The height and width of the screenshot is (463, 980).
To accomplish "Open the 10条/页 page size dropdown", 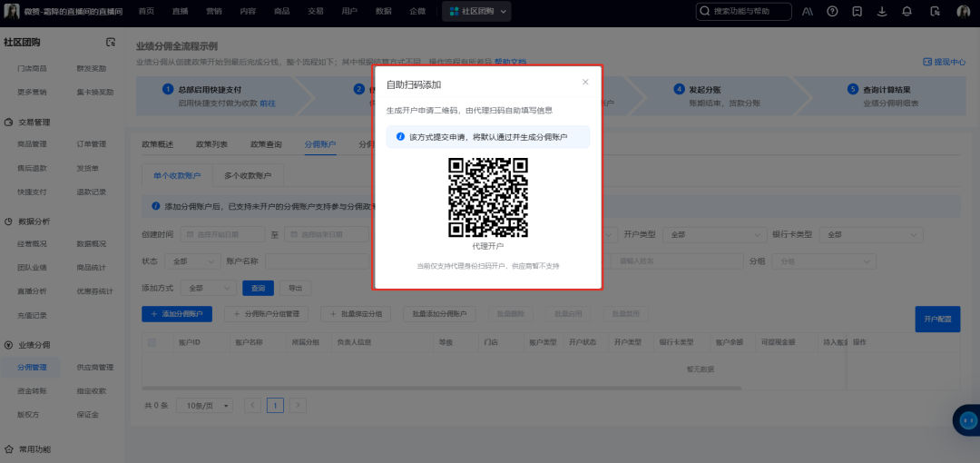I will [x=204, y=405].
